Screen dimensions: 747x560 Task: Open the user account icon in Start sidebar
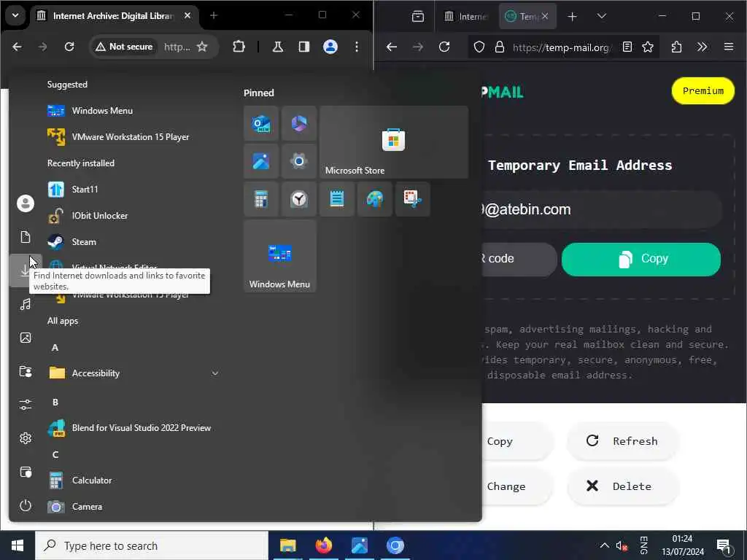tap(26, 203)
